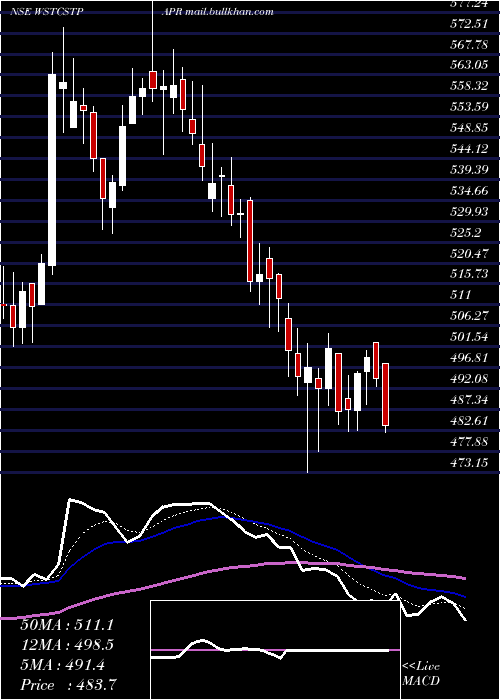Click the 496.81 price axis label
The width and height of the screenshot is (500, 700).
tap(468, 358)
